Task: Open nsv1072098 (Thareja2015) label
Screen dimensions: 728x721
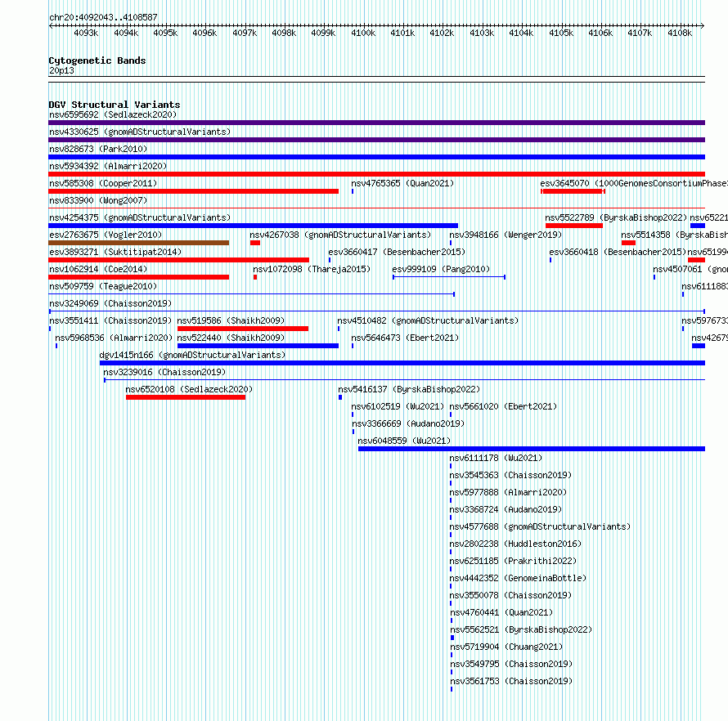Action: pos(312,269)
